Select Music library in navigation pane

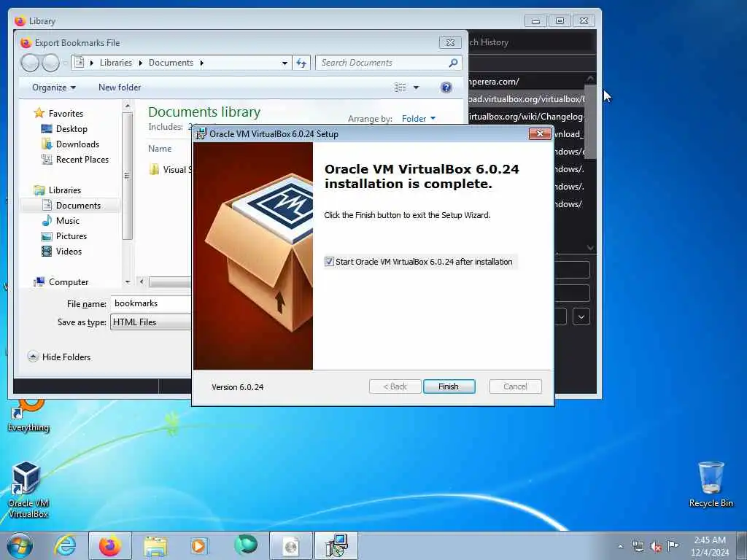67,220
